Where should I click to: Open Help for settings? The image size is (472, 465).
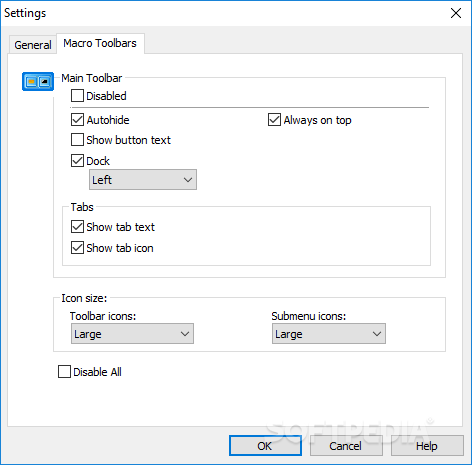(427, 446)
